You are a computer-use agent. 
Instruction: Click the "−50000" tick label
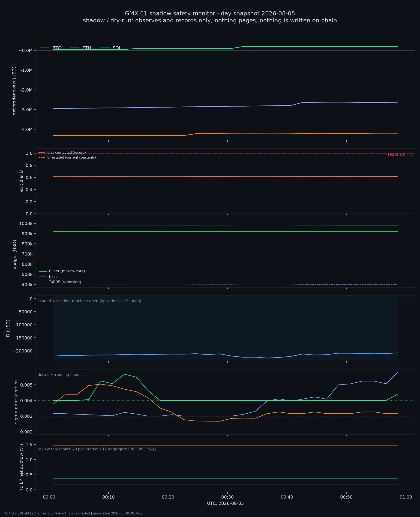coord(24,312)
